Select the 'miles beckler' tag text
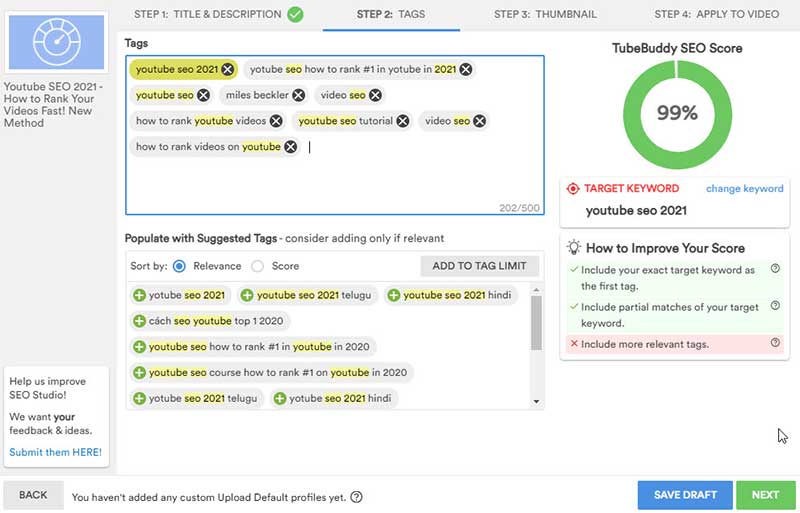 pyautogui.click(x=257, y=95)
